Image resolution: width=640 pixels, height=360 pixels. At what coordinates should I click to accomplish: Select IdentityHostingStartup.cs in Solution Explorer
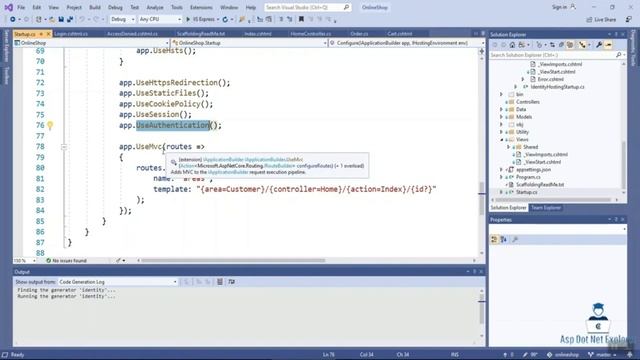pos(558,87)
